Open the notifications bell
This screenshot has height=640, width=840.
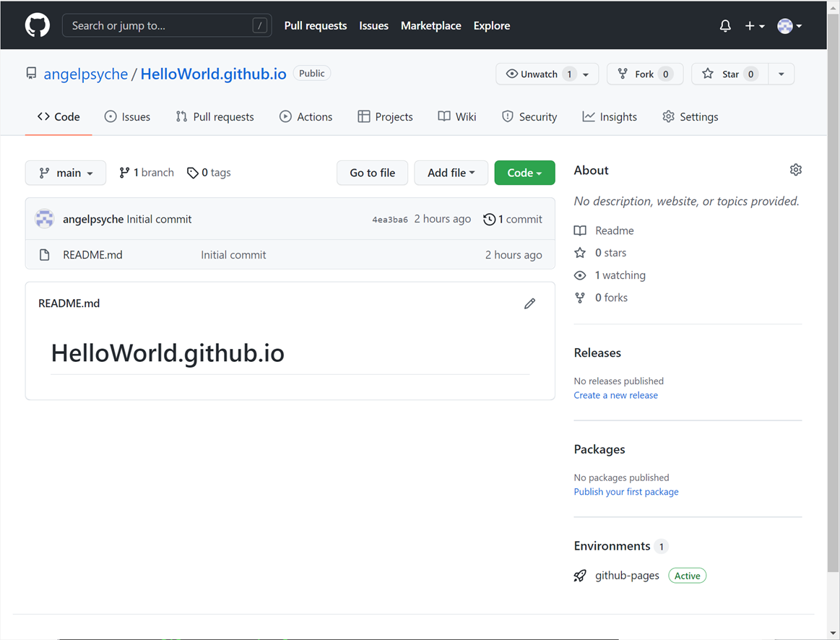(725, 26)
